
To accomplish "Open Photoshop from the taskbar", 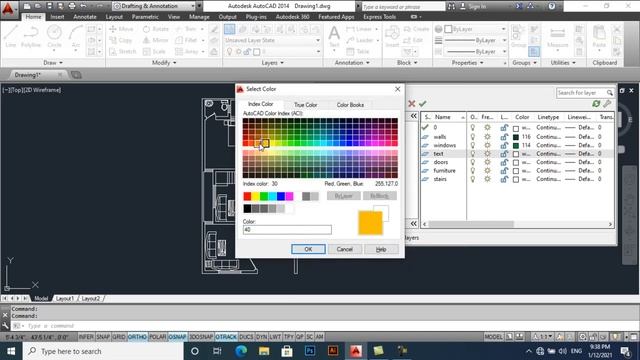I will tap(310, 351).
